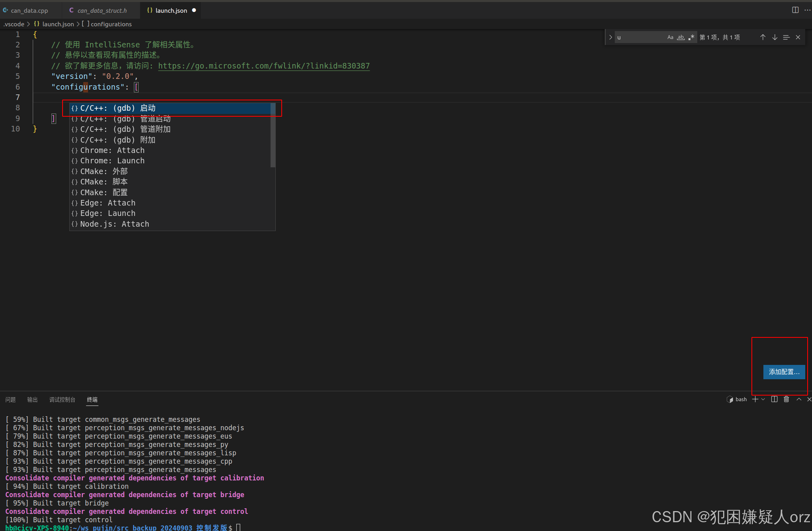Screen dimensions: 812x531
Task: Open the 调试控制台 panel tab
Action: tap(62, 400)
